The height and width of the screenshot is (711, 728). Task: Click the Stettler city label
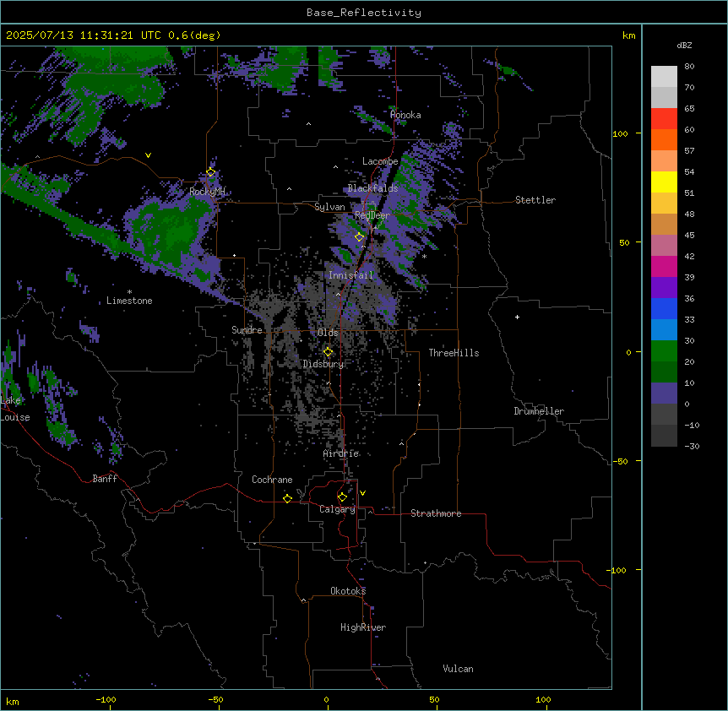point(535,200)
